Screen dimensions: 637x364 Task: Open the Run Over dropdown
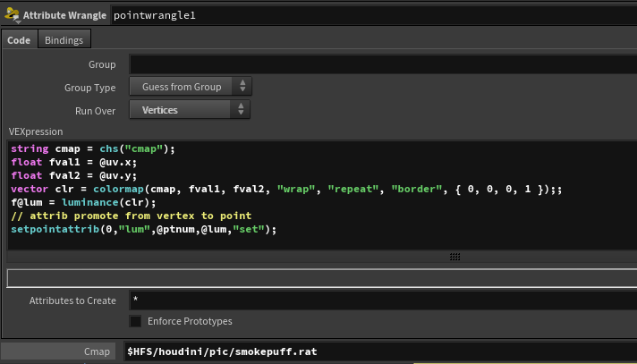191,110
